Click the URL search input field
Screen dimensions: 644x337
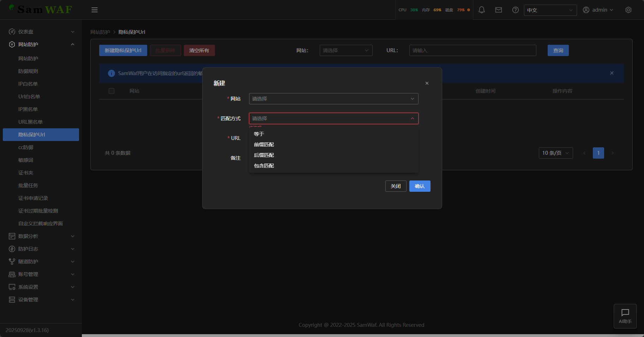pos(472,50)
